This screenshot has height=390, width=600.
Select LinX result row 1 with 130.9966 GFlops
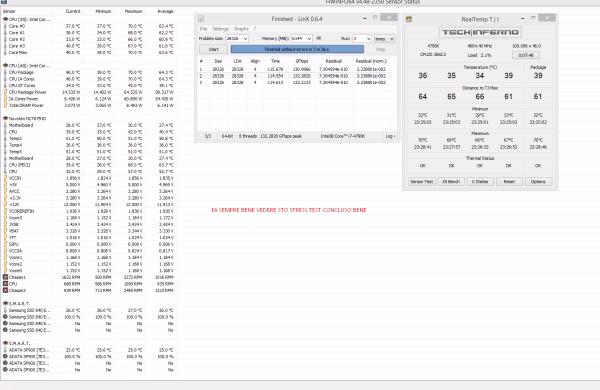[x=297, y=69]
